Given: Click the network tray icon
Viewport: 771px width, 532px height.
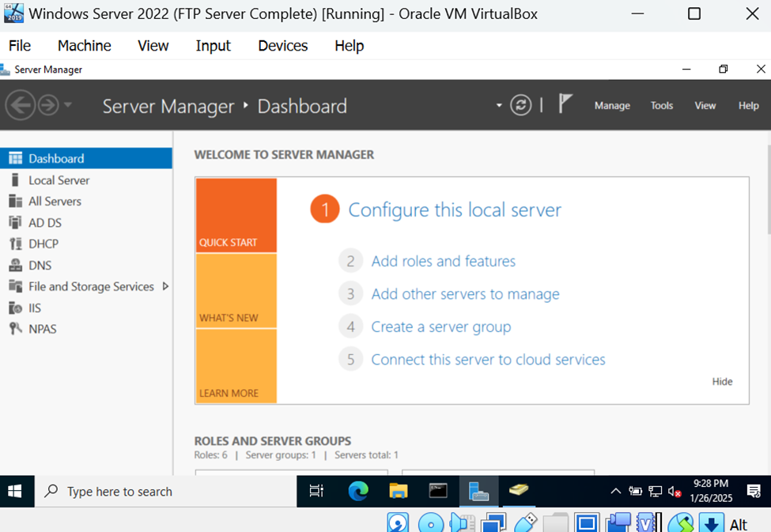Looking at the screenshot, I should coord(655,491).
